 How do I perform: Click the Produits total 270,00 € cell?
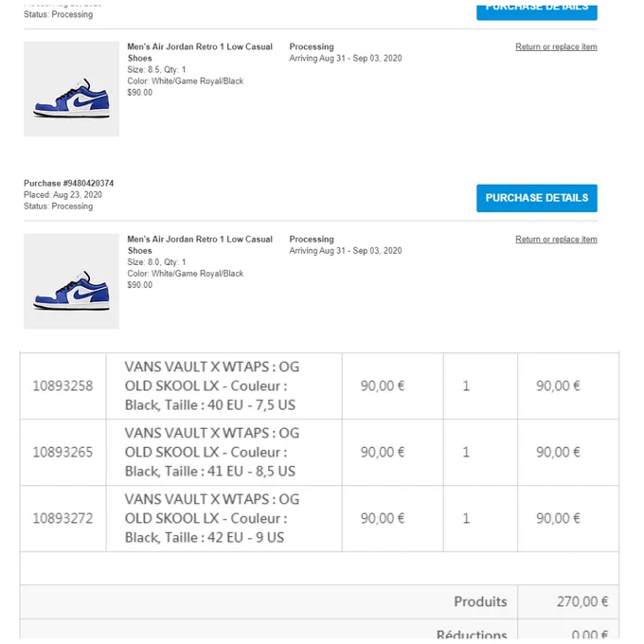(568, 601)
